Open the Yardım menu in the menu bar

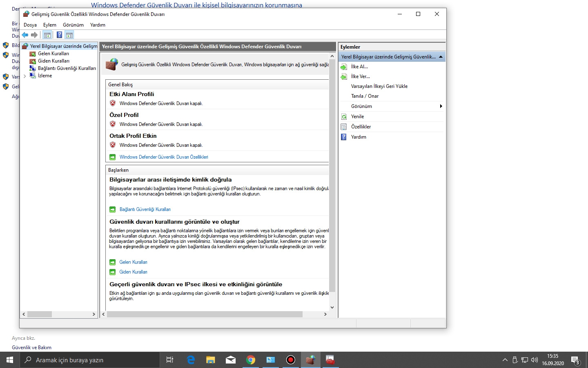(x=98, y=25)
